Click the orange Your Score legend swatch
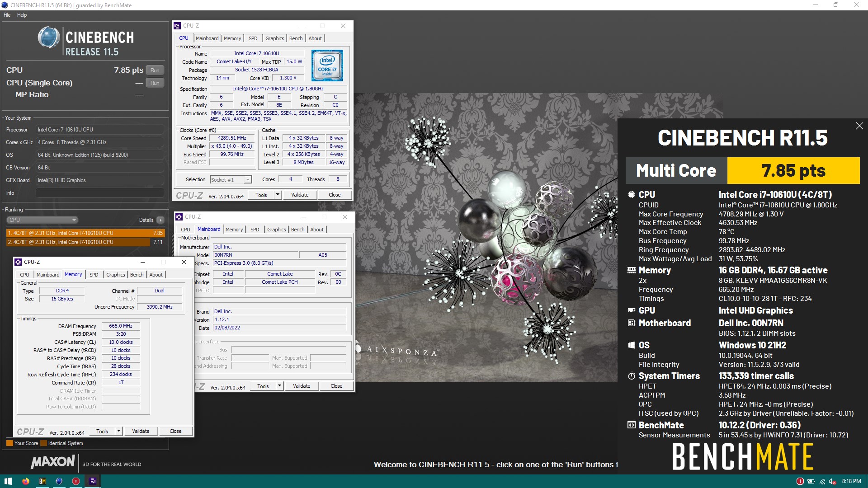 coord(9,443)
